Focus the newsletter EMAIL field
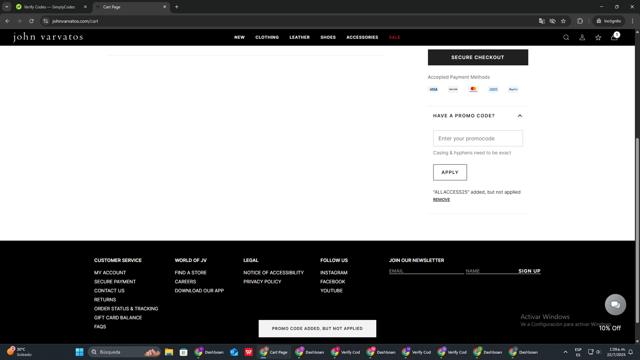 point(426,271)
